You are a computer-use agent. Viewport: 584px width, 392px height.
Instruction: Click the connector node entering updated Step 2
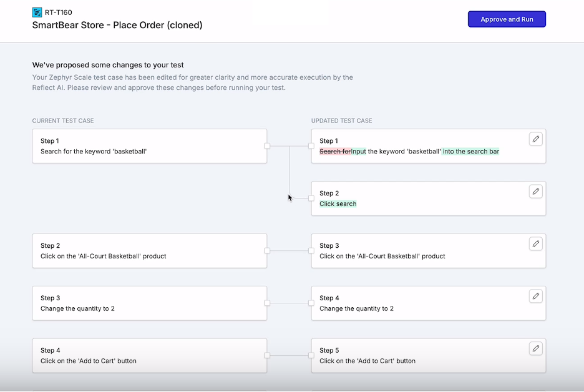310,198
